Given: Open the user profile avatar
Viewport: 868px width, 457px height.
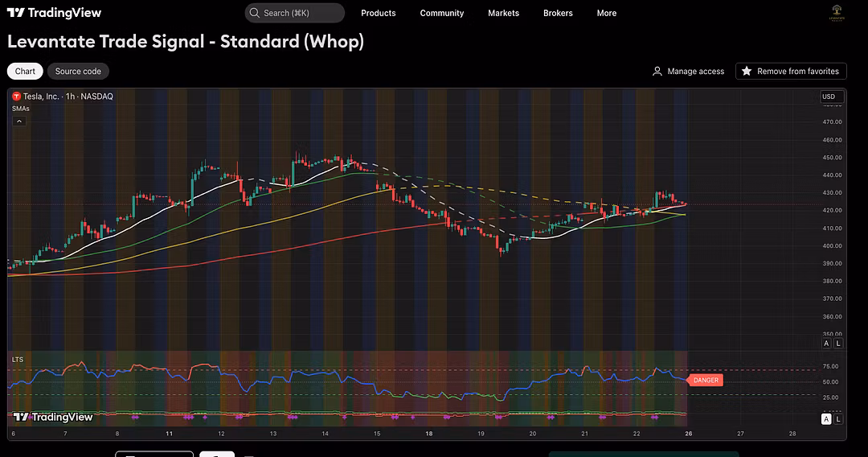Looking at the screenshot, I should (x=837, y=13).
